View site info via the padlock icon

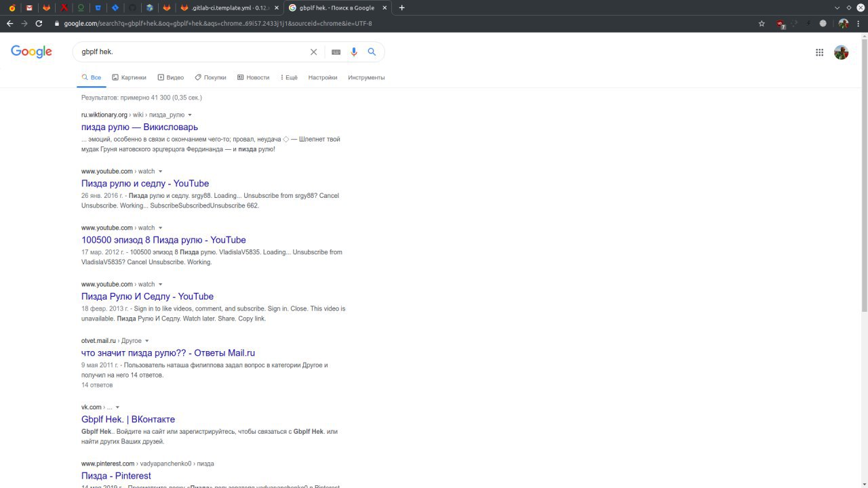pyautogui.click(x=57, y=23)
